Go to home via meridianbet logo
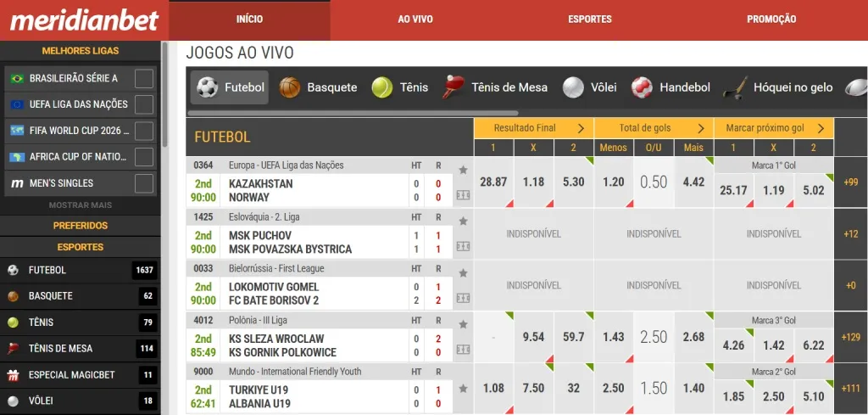 [84, 20]
